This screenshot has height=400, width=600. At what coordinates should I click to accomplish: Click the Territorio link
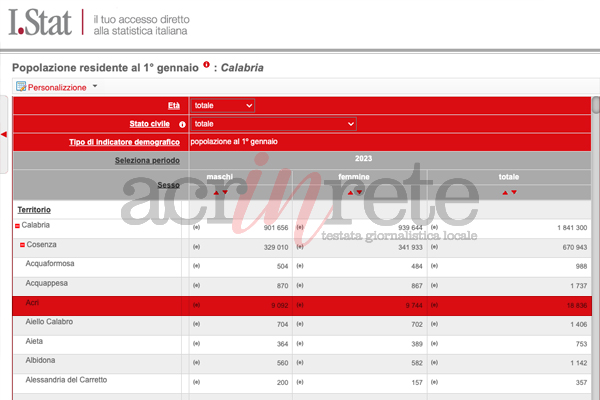click(34, 210)
